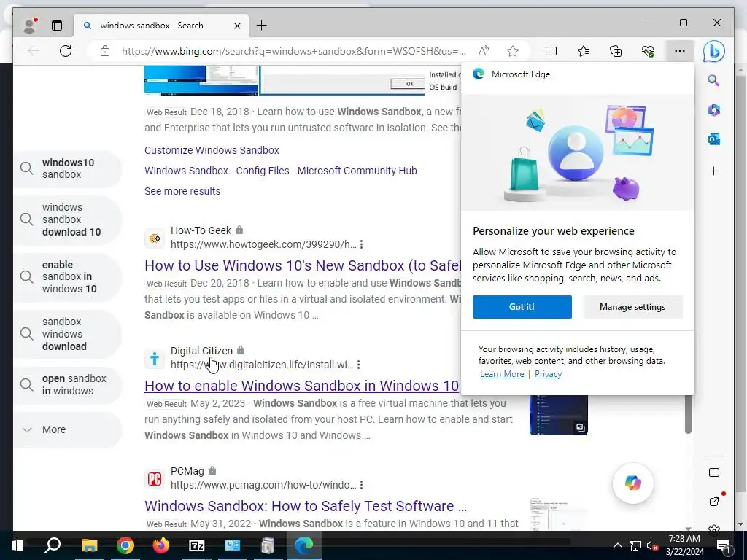Open sidebar Search tool
This screenshot has height=560, width=747.
[713, 80]
